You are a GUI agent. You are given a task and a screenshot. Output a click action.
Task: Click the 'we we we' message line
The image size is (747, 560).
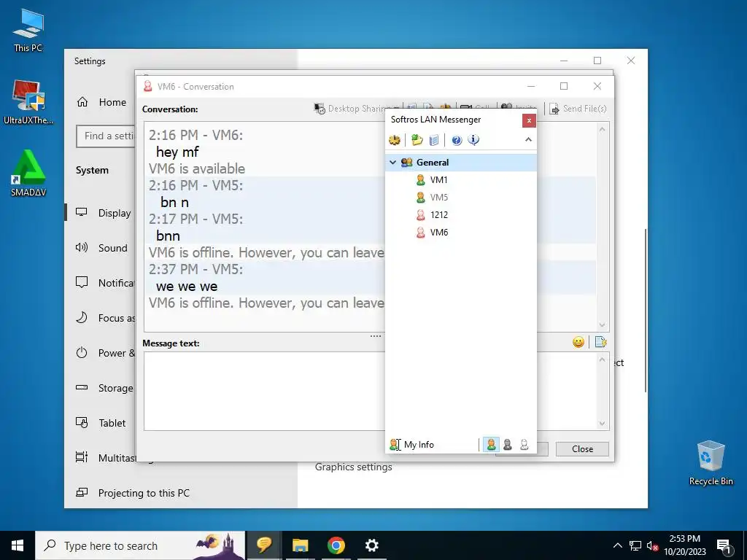(x=187, y=286)
